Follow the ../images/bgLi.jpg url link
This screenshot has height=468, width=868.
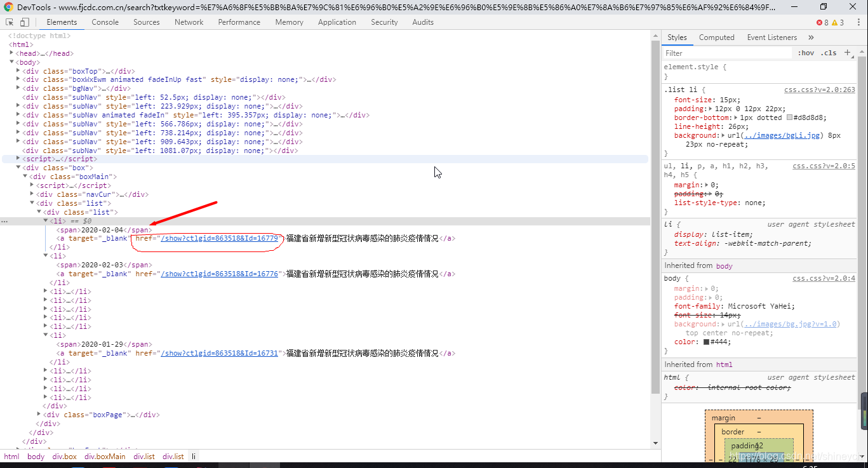pos(783,136)
